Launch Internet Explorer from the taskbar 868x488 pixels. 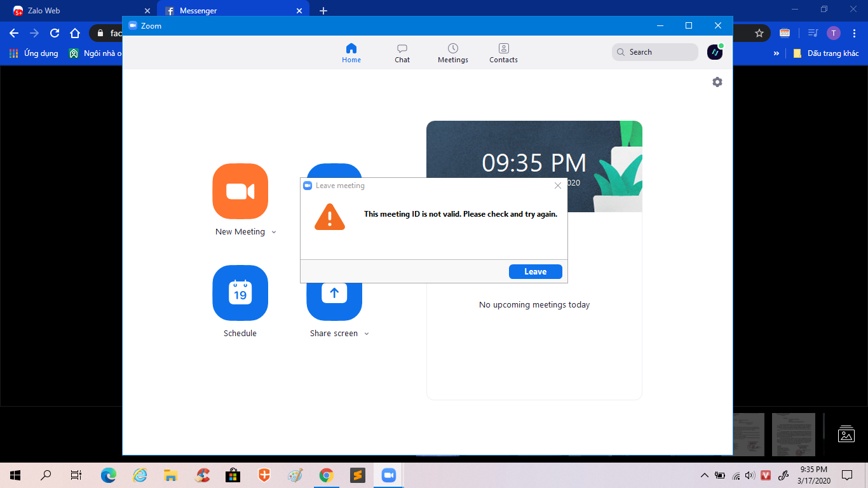pyautogui.click(x=140, y=475)
